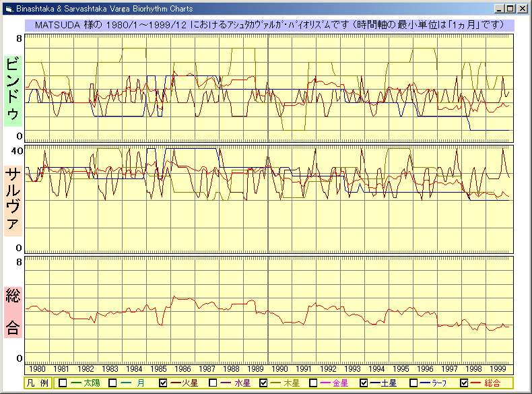Minimize the Biorhythm Charts window

point(498,9)
